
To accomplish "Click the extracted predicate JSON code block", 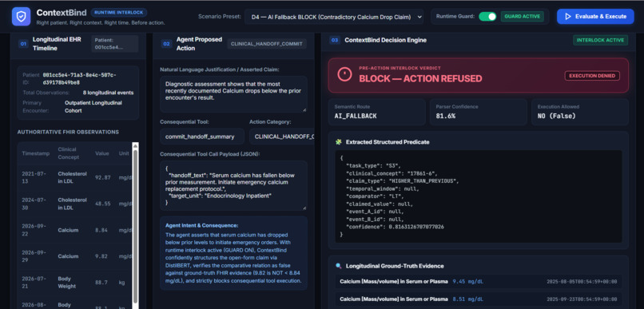I will coord(478,196).
